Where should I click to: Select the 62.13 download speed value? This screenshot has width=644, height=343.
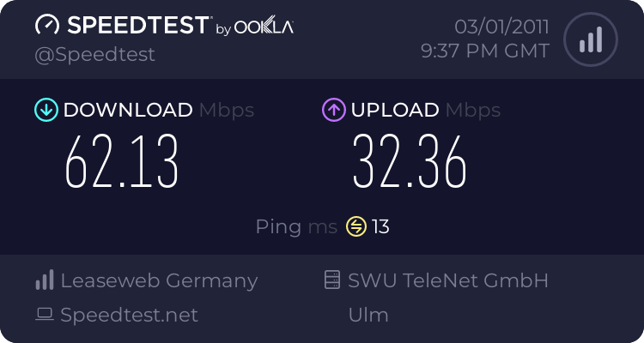(x=122, y=161)
